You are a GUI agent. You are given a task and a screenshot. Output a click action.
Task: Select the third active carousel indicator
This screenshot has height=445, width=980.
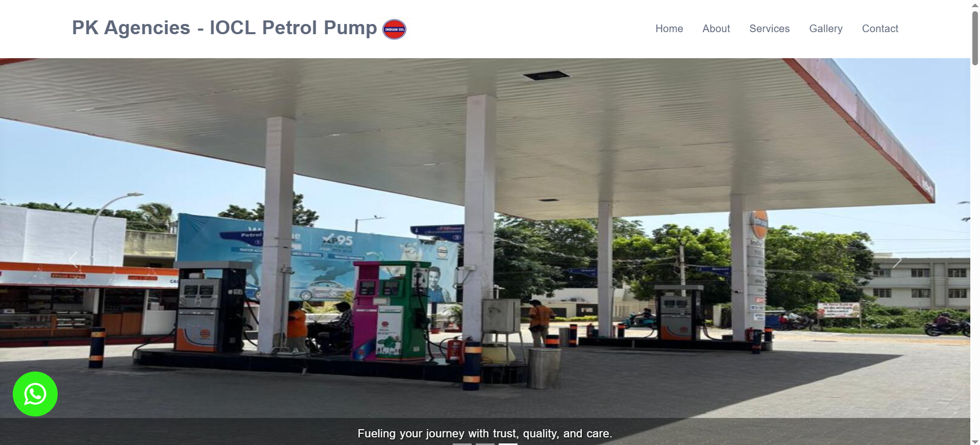click(508, 443)
